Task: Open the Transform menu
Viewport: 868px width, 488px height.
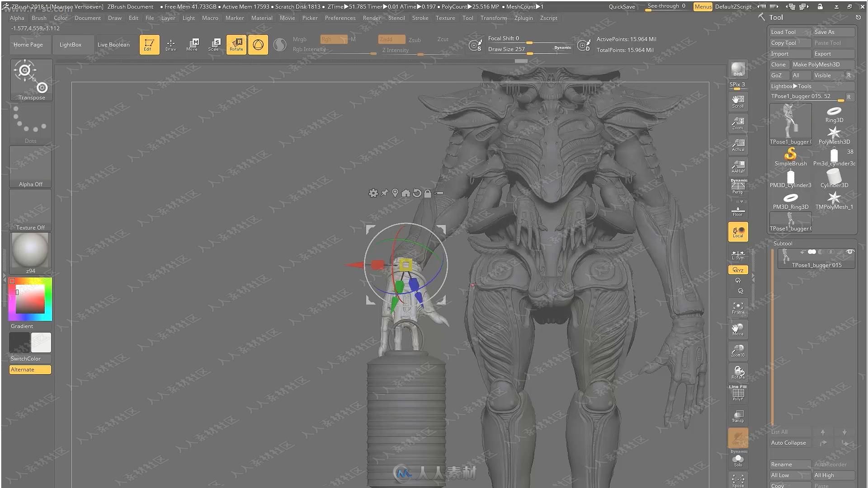Action: click(x=493, y=18)
